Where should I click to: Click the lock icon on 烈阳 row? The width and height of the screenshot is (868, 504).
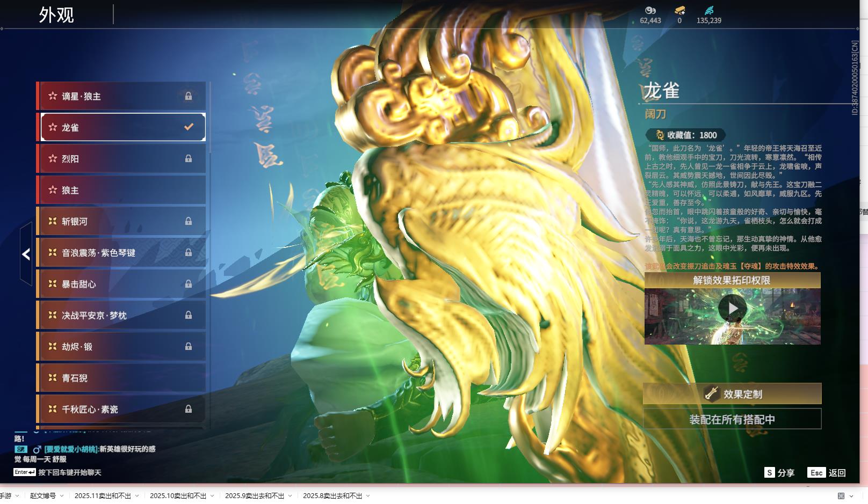189,158
